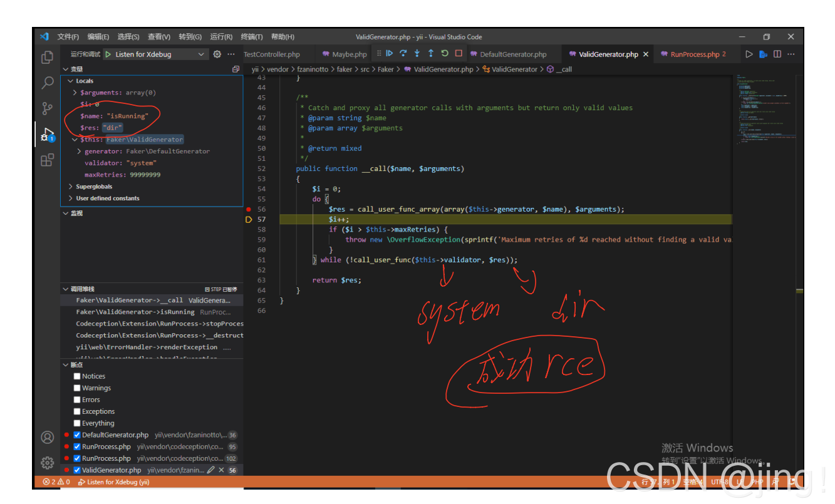The width and height of the screenshot is (835, 504).
Task: Click Listen for Xdebug (yii) status item
Action: click(113, 482)
